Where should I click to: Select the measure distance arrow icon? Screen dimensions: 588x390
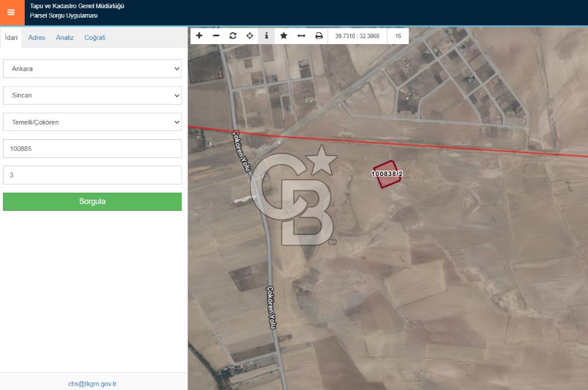(x=301, y=36)
